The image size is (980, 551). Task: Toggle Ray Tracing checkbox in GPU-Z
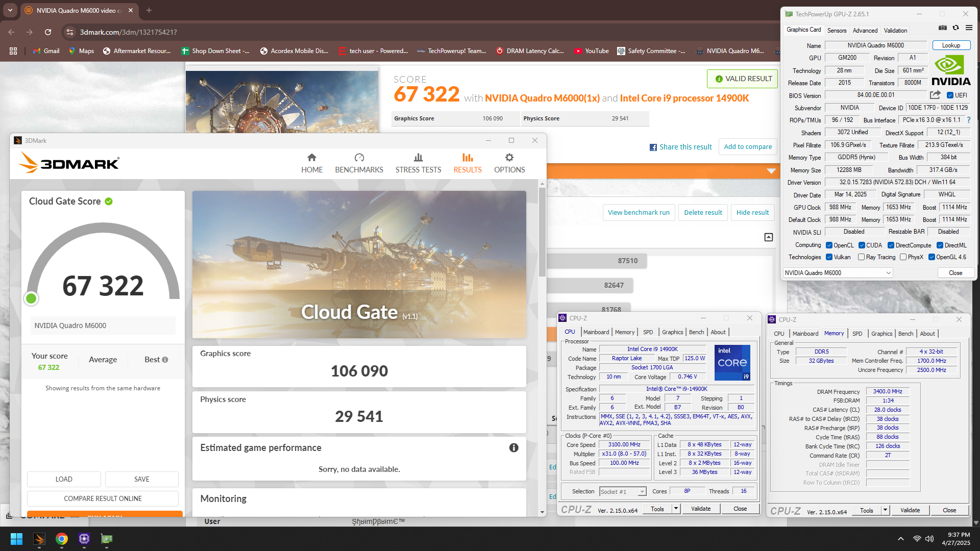click(x=862, y=257)
